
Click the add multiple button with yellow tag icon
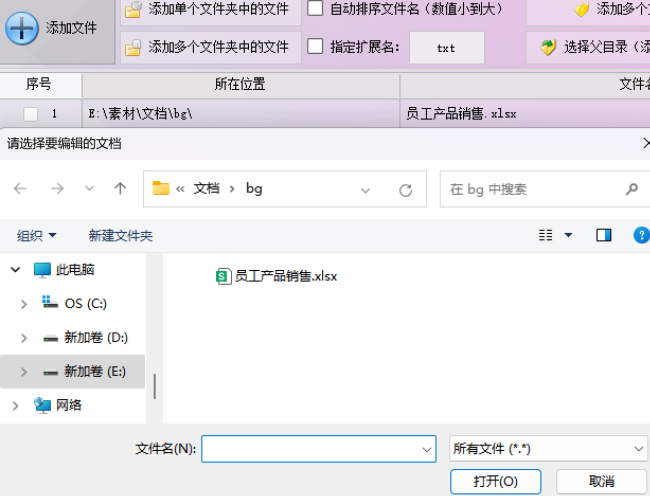point(589,10)
